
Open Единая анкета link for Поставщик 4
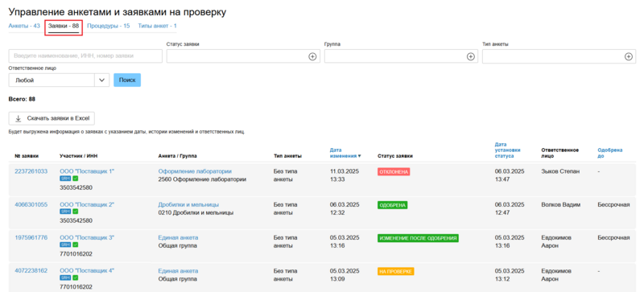(x=178, y=270)
